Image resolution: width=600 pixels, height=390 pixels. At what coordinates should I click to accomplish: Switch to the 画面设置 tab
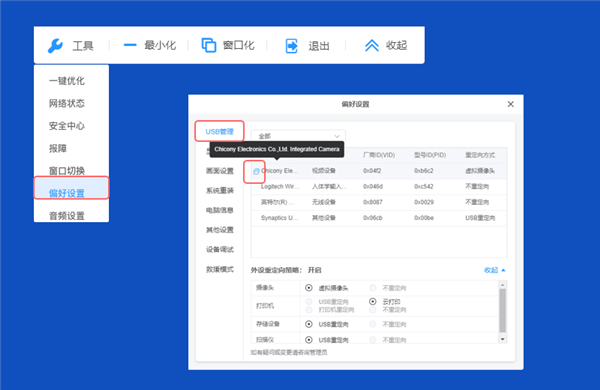(x=220, y=171)
